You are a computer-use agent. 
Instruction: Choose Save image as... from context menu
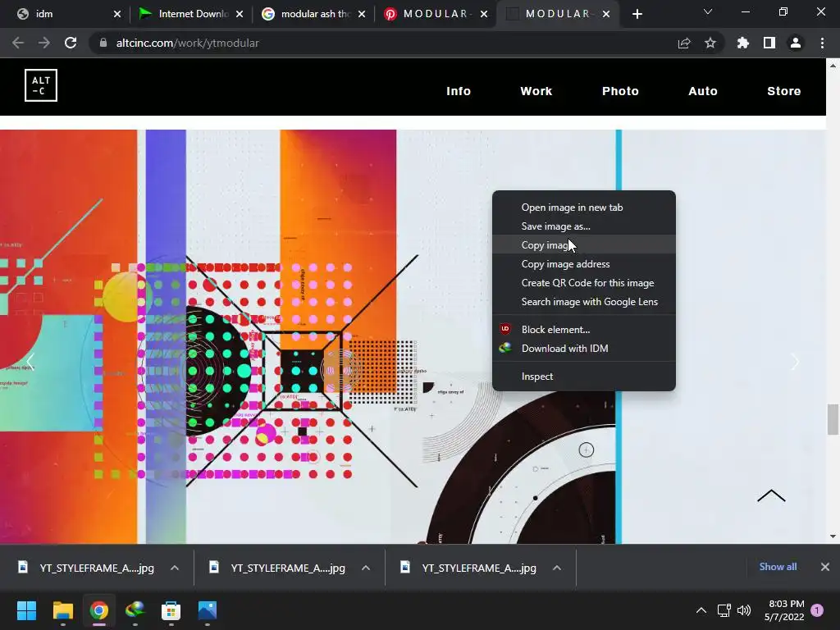584,226
